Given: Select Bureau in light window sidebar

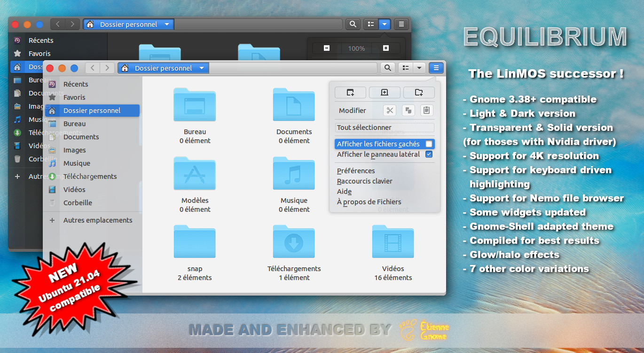Looking at the screenshot, I should coord(92,124).
